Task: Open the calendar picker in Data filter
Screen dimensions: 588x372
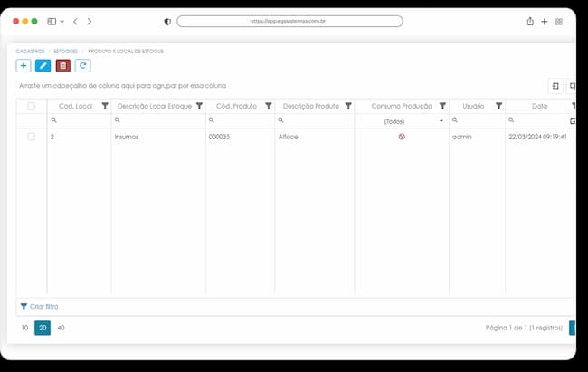Action: pyautogui.click(x=573, y=121)
